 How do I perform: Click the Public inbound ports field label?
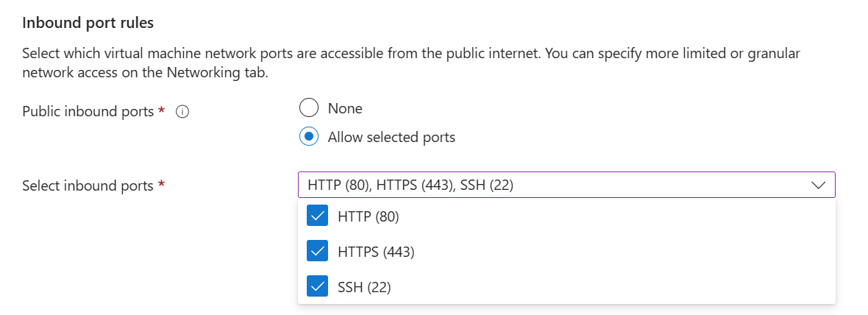pyautogui.click(x=88, y=111)
